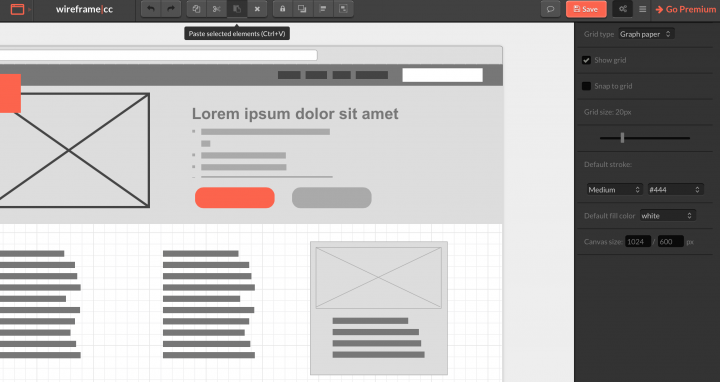Delete selection with the X icon

click(x=257, y=9)
